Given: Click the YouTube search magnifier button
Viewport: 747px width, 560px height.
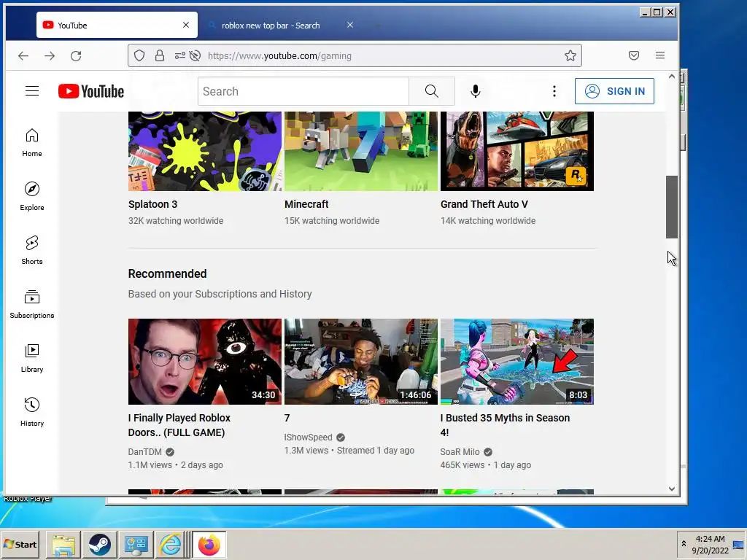Looking at the screenshot, I should coord(432,91).
